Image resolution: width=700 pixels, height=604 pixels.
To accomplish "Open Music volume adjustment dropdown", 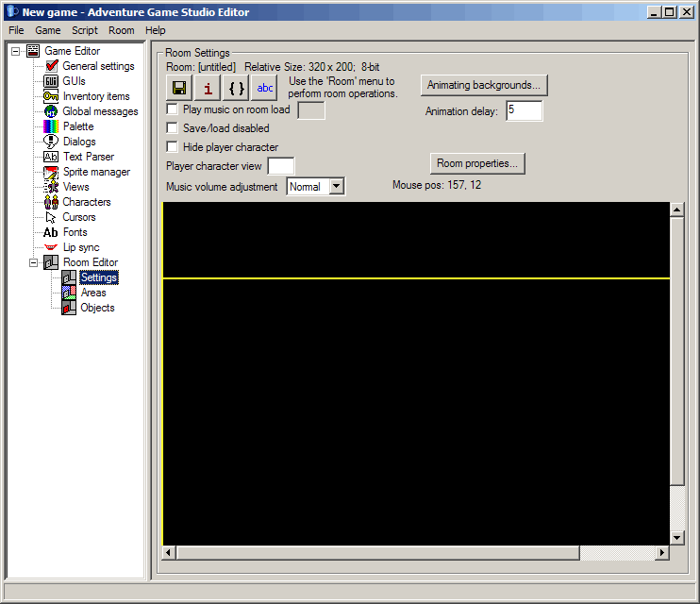I will point(337,186).
